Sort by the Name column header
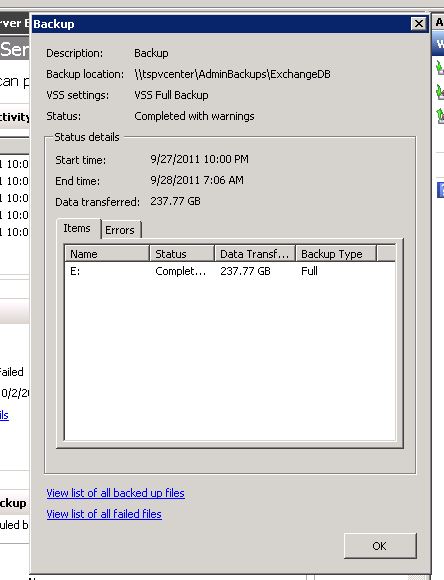 point(107,254)
